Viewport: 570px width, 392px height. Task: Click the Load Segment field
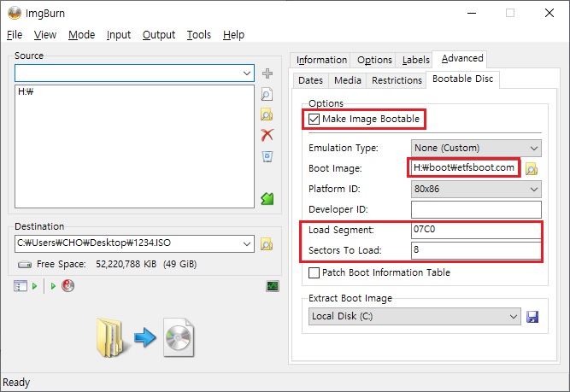coord(476,230)
